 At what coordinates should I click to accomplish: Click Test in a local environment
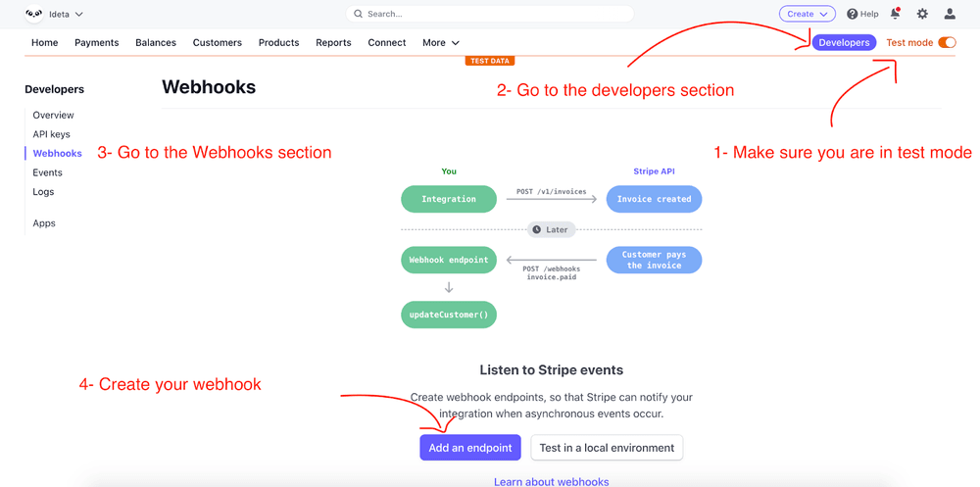[607, 448]
